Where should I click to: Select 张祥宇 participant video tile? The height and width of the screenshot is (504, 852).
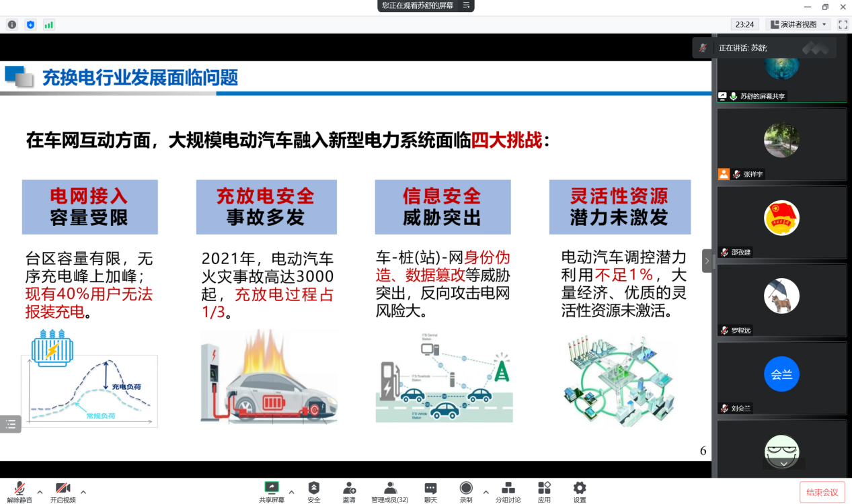coord(782,144)
